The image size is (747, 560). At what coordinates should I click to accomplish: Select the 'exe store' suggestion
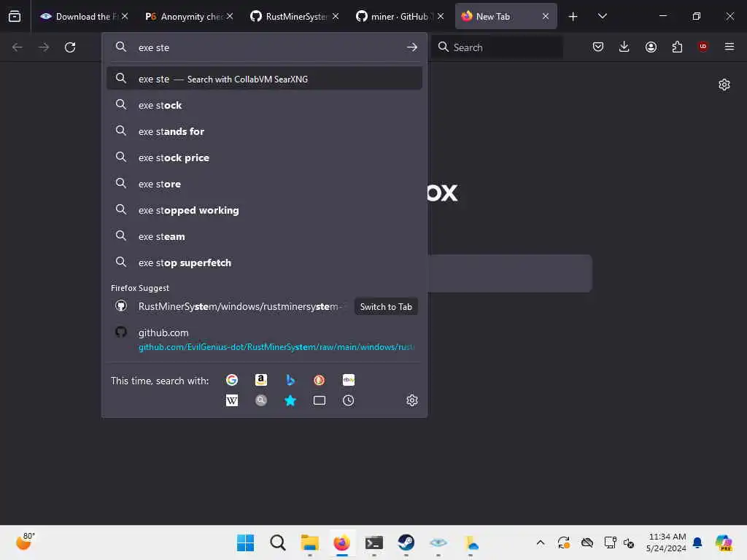coord(264,183)
